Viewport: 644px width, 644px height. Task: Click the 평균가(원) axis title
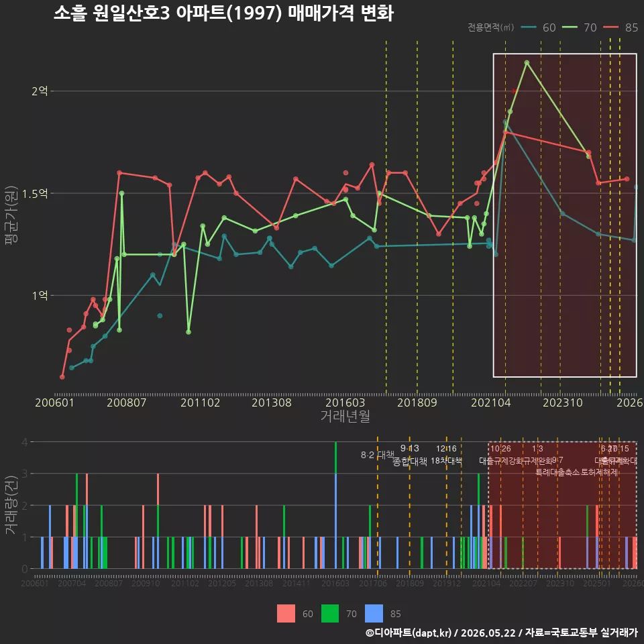coord(11,215)
